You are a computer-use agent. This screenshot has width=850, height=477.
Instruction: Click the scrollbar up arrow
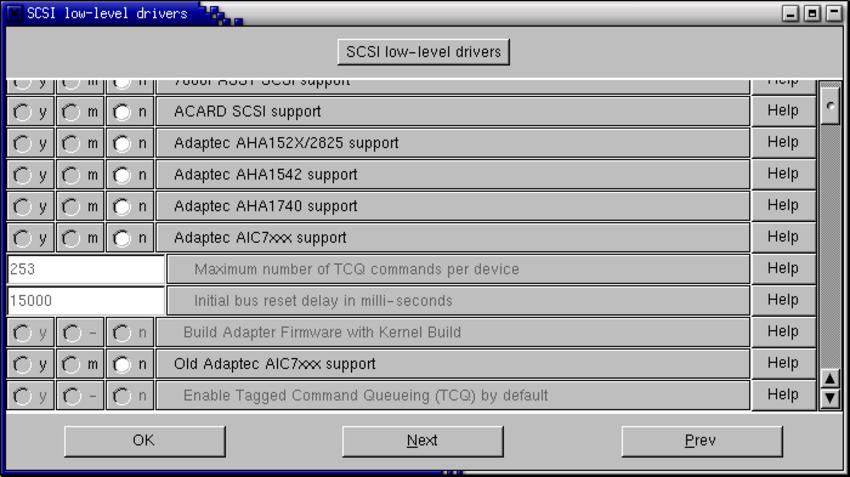(x=830, y=378)
